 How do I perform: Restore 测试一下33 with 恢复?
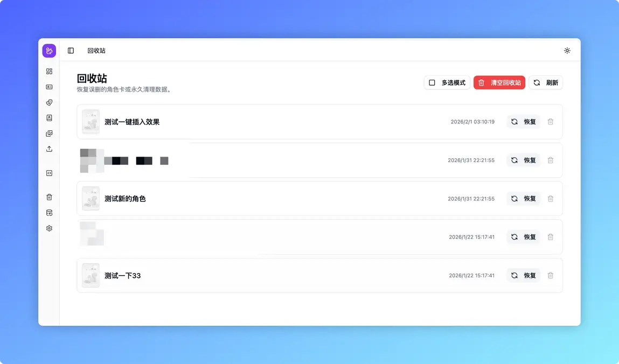coord(523,276)
